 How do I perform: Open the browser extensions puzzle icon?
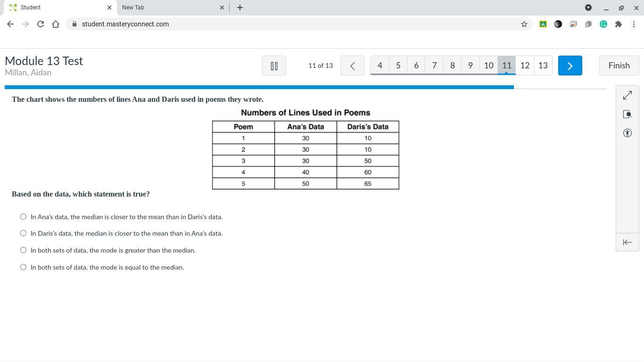[x=619, y=24]
